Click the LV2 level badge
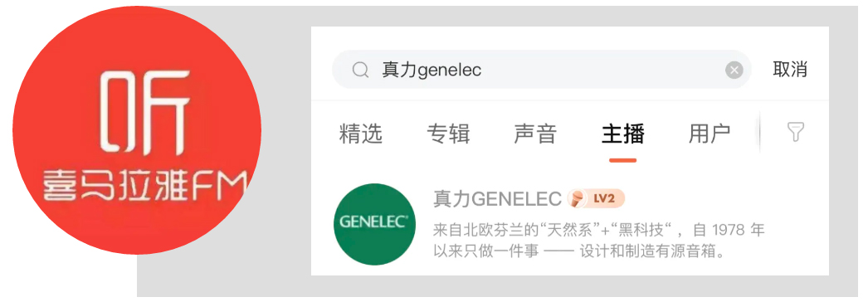The width and height of the screenshot is (868, 302). (597, 198)
